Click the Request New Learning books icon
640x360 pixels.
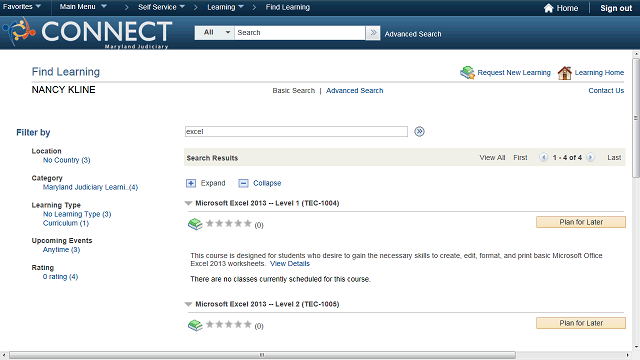click(467, 72)
